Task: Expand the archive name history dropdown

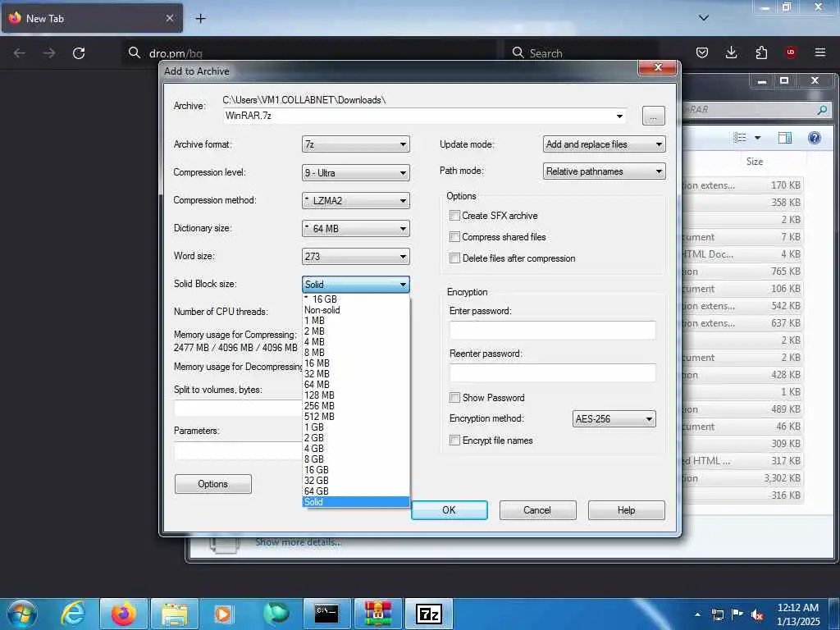Action: [x=619, y=116]
